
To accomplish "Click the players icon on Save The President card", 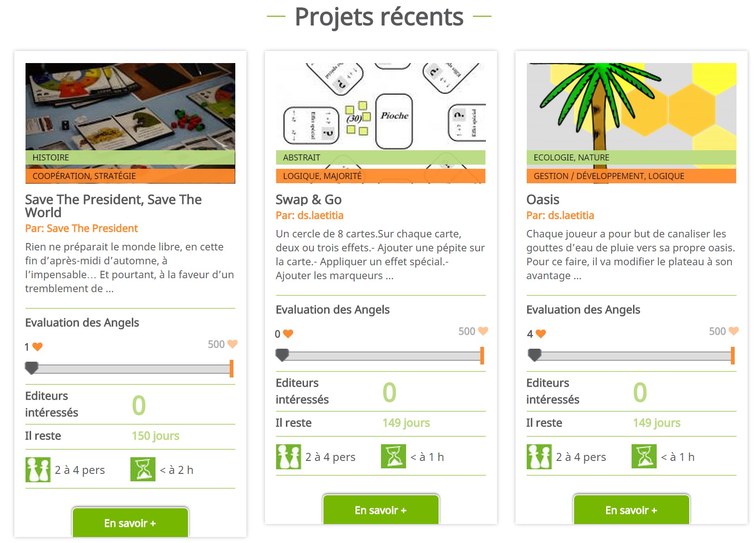I will tap(38, 470).
